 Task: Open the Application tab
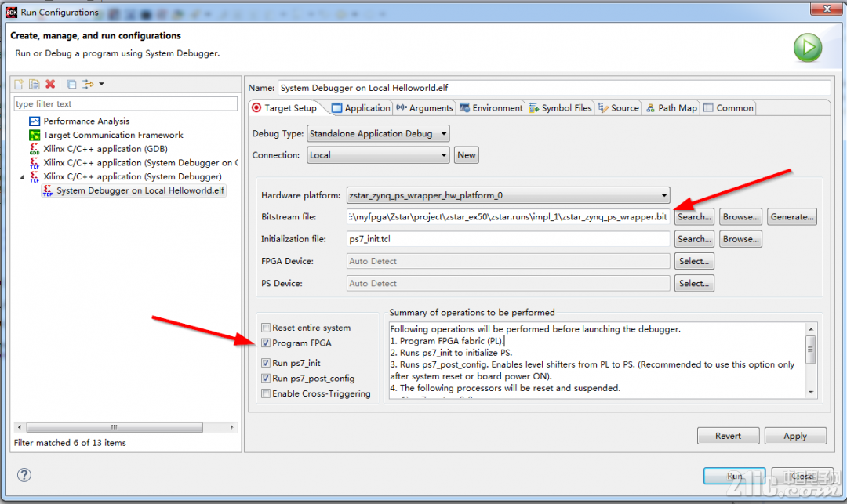click(x=360, y=108)
